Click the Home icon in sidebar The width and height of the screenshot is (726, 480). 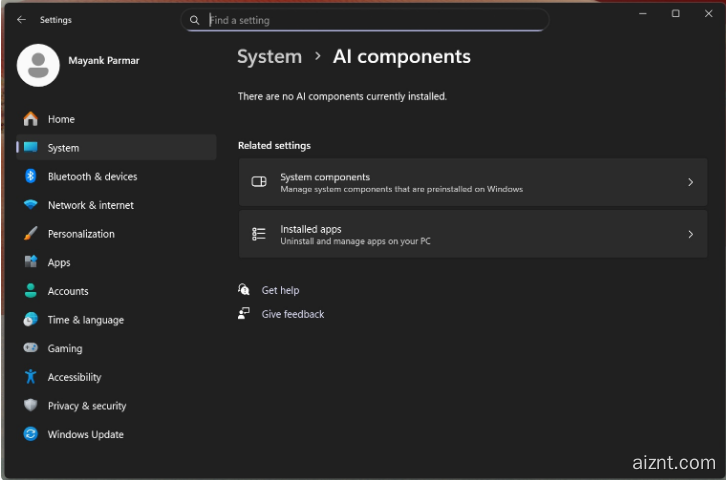pos(30,119)
